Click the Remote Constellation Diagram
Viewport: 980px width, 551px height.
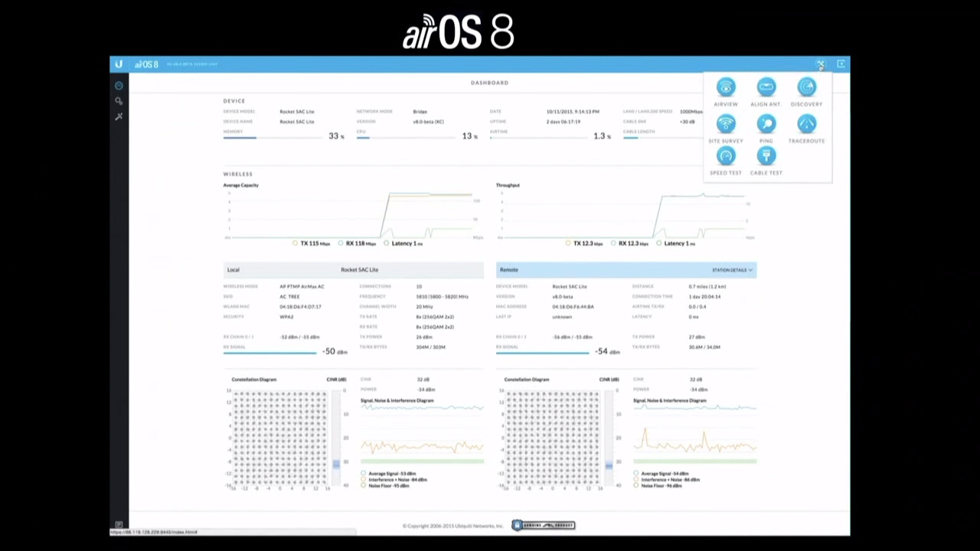click(552, 438)
